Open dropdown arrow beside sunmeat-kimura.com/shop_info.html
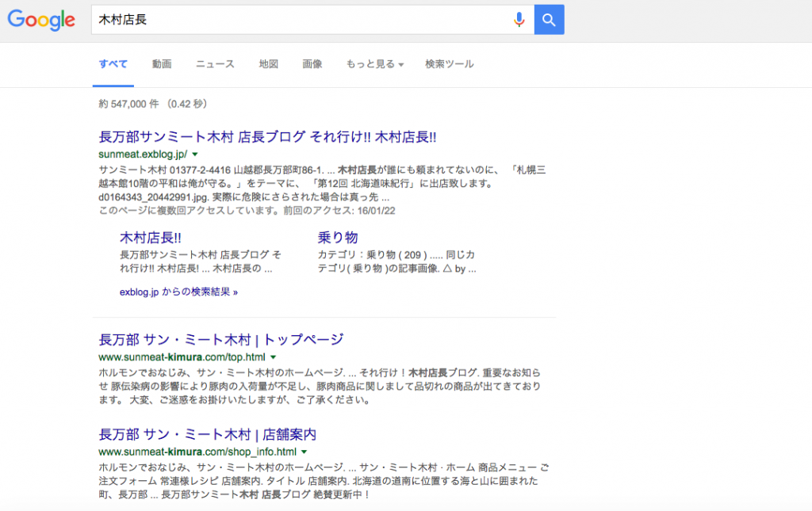This screenshot has width=812, height=511. point(304,452)
